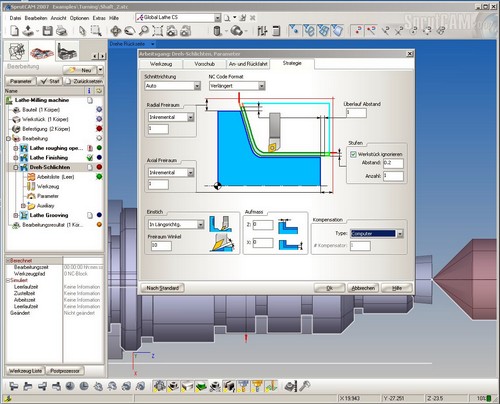Toggle green status dot of Lathe roughing operation

tap(99, 148)
